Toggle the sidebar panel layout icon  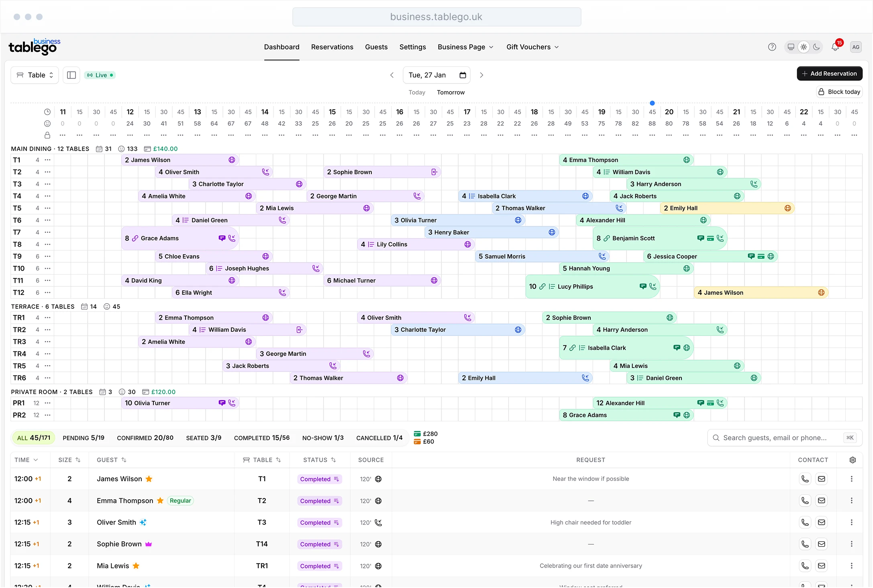(71, 75)
